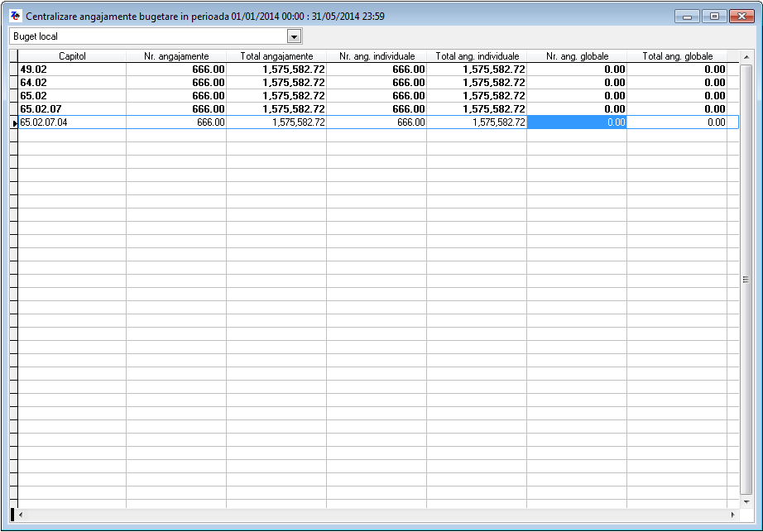
Task: Click Nr. ang. individuale value in row 64.02
Action: [x=377, y=82]
